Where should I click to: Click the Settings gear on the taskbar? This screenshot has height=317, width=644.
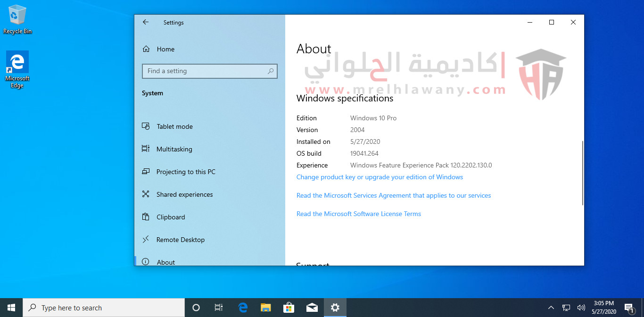[335, 308]
